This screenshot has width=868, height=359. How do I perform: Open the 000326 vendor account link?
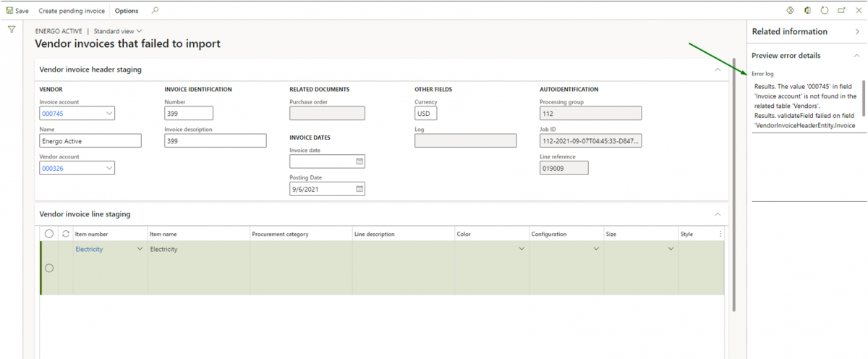[x=52, y=168]
